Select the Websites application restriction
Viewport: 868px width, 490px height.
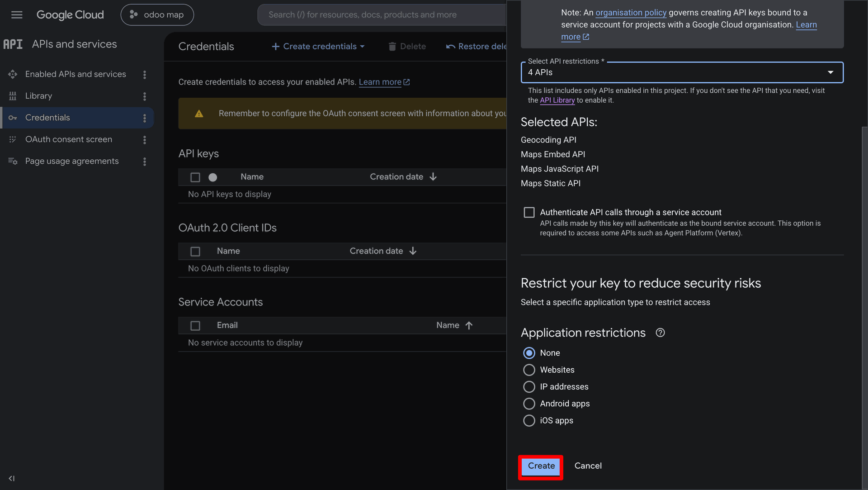(529, 370)
